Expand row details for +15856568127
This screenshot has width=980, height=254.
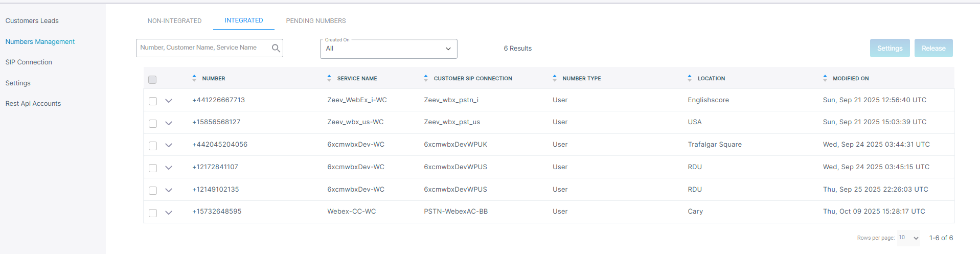click(169, 123)
